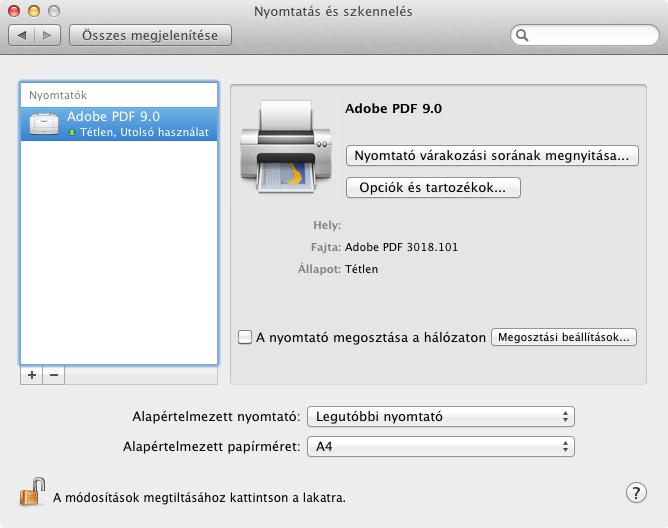
Task: Click the Adobe PDF 9.0 heading text
Action: click(393, 109)
